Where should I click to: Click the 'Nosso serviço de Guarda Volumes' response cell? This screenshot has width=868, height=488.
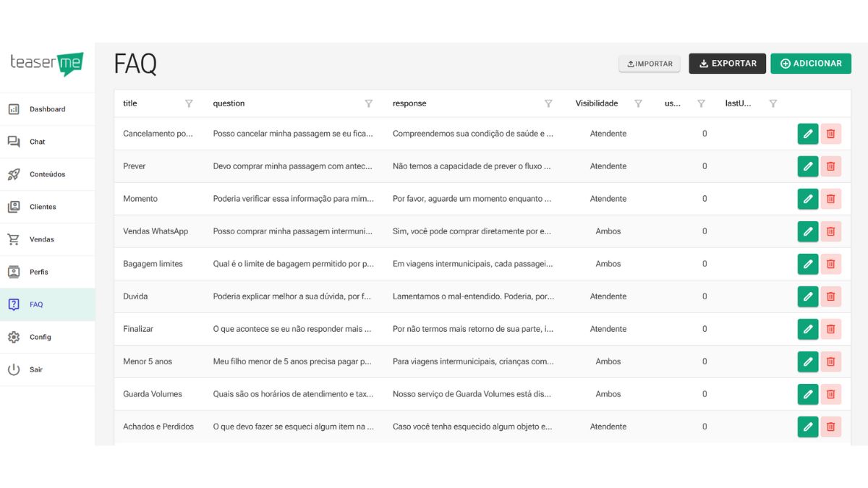click(x=472, y=394)
